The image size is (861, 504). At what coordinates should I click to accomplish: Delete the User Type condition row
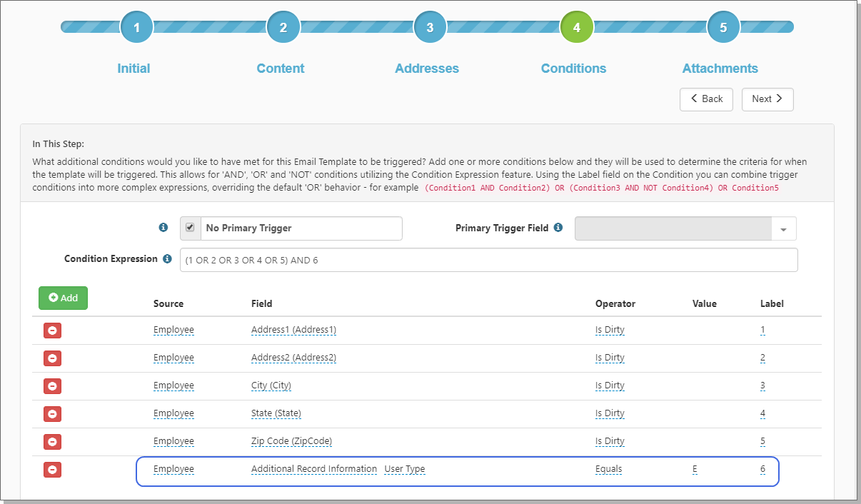click(52, 470)
